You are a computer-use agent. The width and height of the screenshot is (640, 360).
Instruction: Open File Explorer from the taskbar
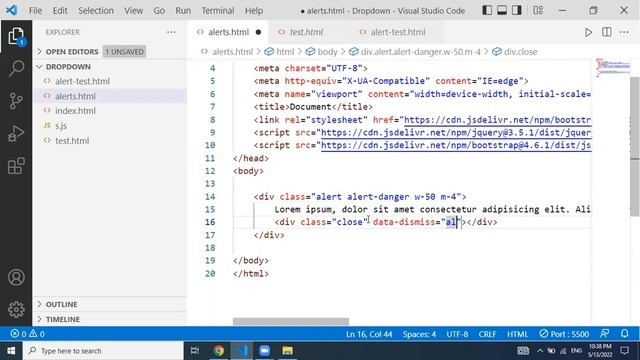(287, 351)
